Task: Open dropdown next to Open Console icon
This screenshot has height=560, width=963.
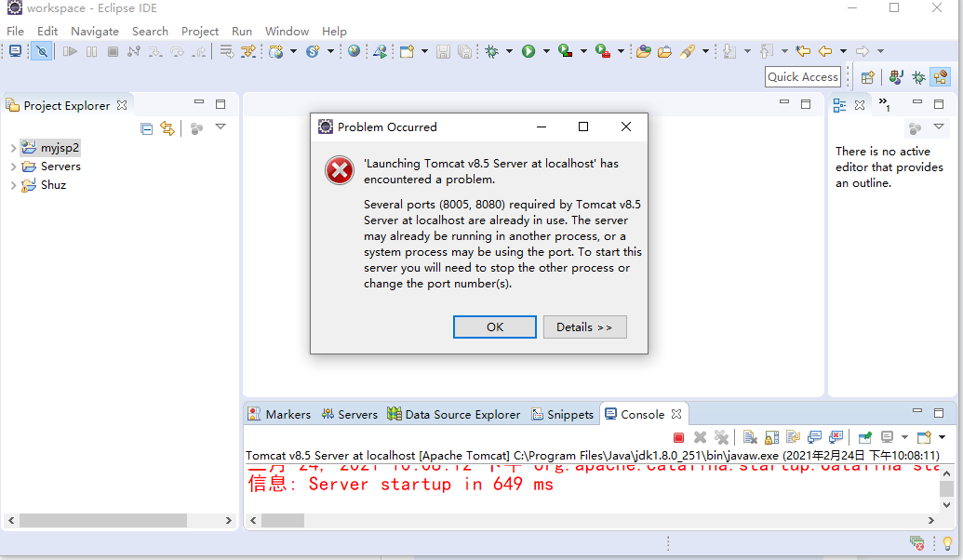Action: [x=943, y=437]
